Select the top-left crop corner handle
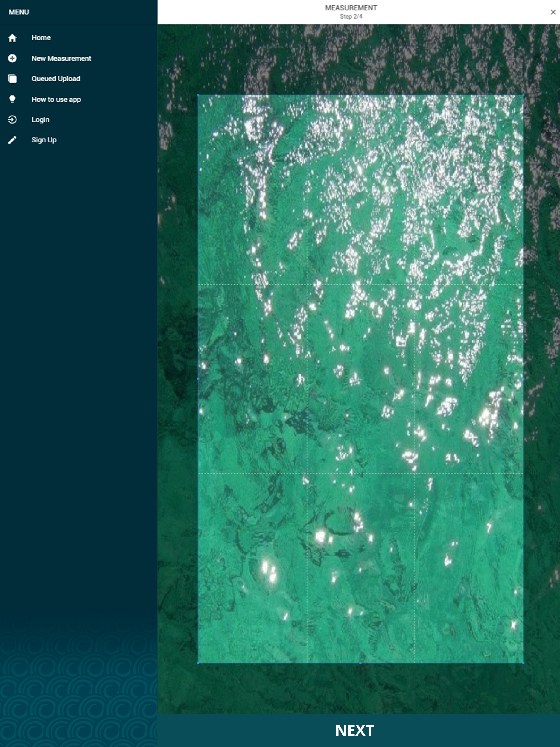This screenshot has height=747, width=560. (x=198, y=95)
